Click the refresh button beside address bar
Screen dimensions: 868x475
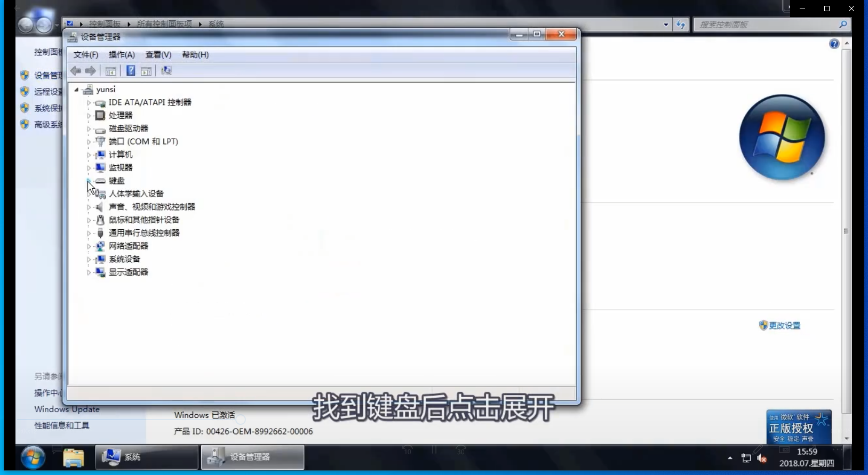(681, 25)
